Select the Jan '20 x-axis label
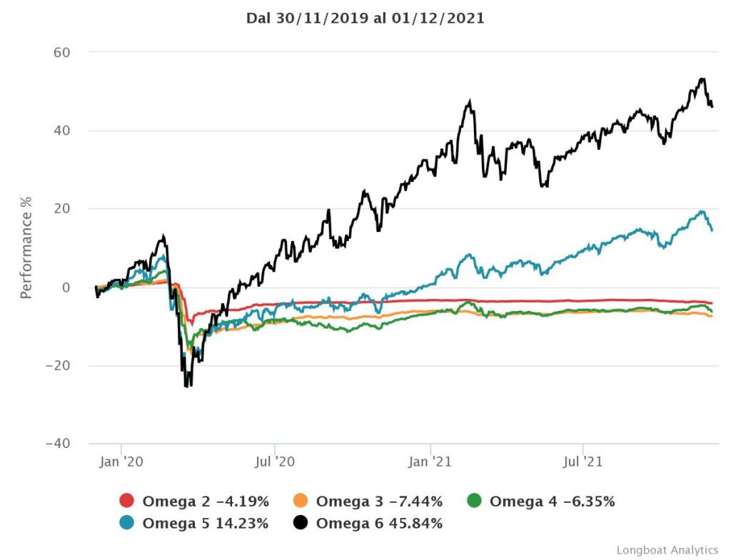This screenshot has height=560, width=731. click(121, 462)
